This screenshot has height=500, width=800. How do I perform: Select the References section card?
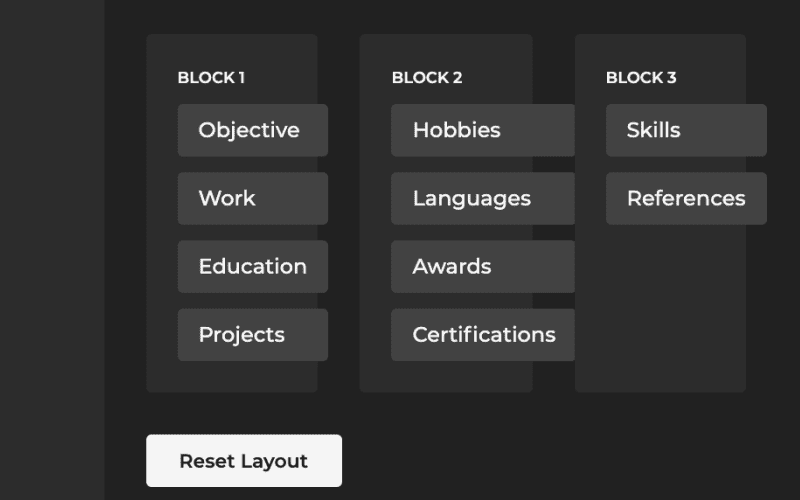coord(686,198)
